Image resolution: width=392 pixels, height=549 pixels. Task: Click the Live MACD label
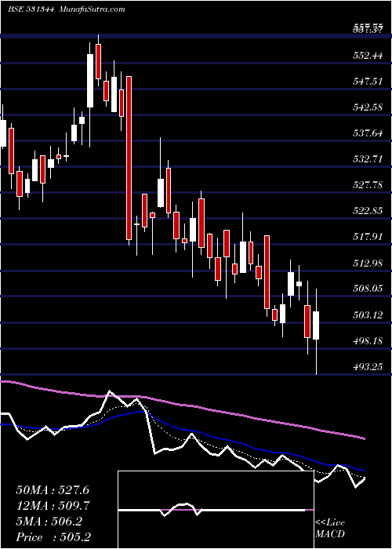coord(330,529)
